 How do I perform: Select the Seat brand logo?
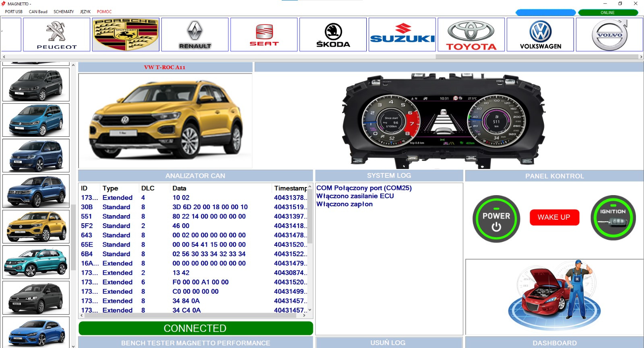click(x=264, y=35)
